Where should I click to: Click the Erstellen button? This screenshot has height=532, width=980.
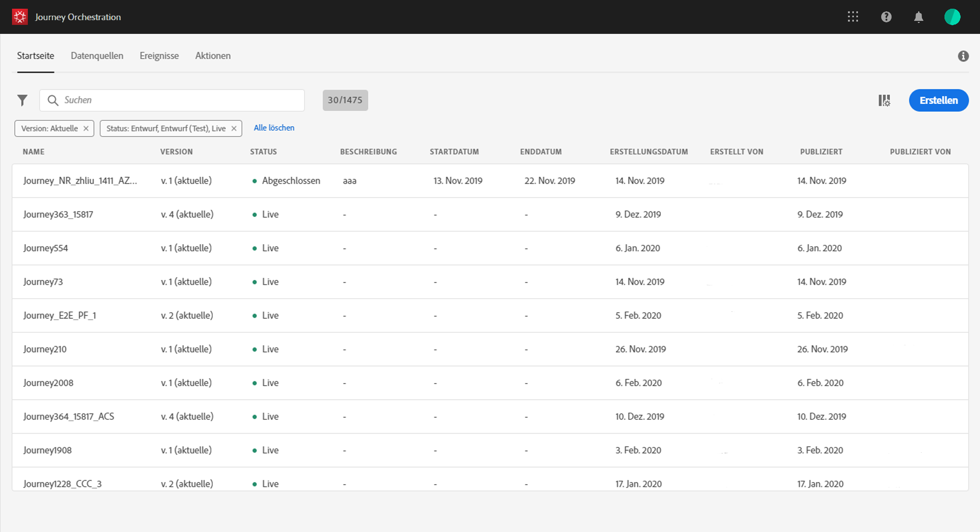tap(938, 100)
